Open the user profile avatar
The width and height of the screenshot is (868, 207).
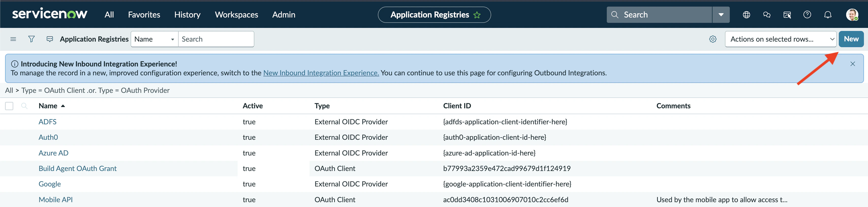(852, 14)
